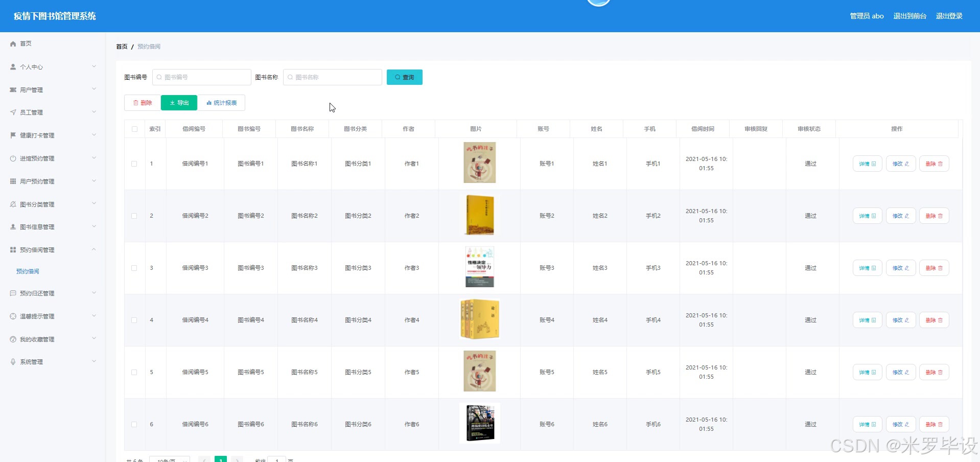Image resolution: width=980 pixels, height=462 pixels.
Task: Open 详情 for the first borrowing record
Action: tap(867, 164)
